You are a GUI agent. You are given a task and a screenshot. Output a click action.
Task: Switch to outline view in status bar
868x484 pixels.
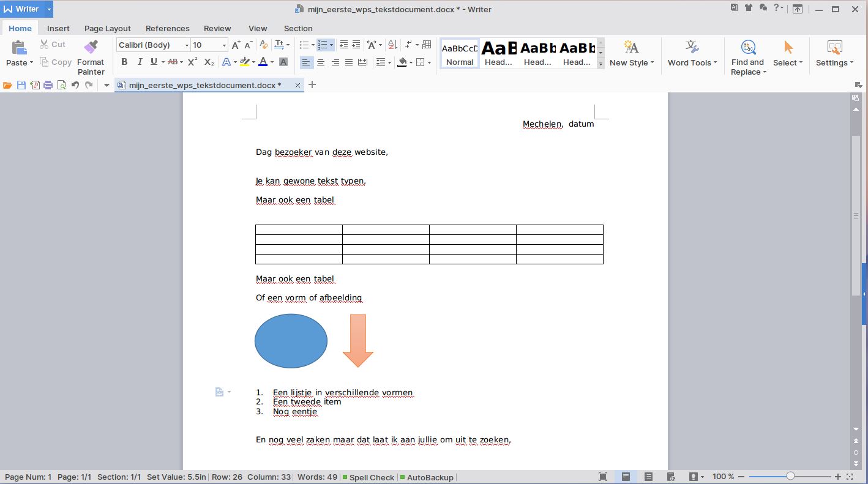pos(648,477)
